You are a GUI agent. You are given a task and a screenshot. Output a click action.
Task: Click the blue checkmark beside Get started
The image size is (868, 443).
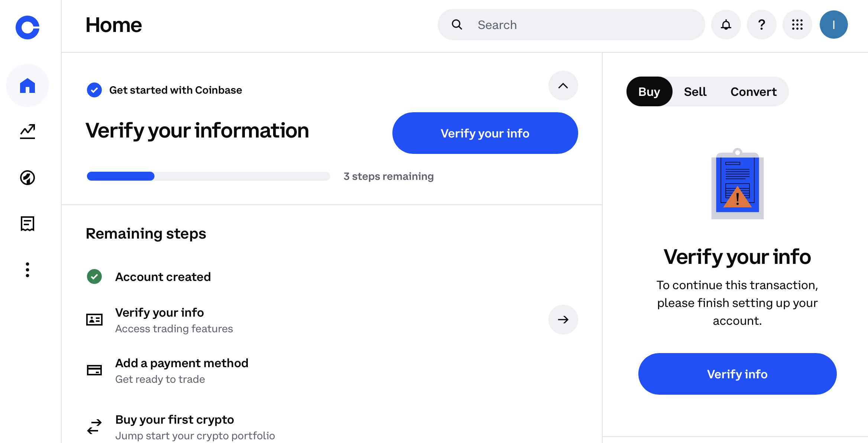pyautogui.click(x=94, y=90)
